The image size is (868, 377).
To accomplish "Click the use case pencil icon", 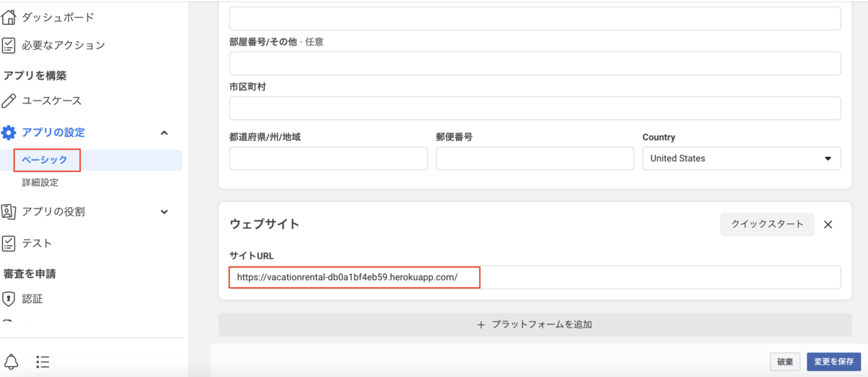I will pos(9,101).
